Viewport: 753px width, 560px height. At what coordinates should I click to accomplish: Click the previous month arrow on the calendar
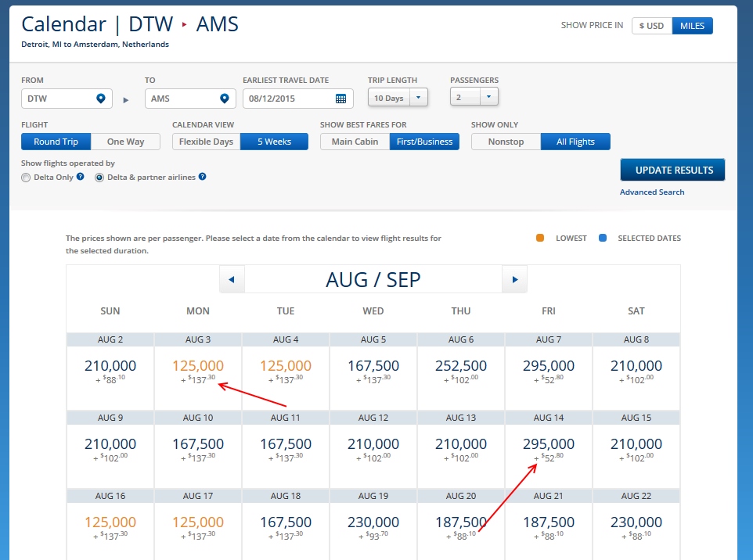point(232,279)
